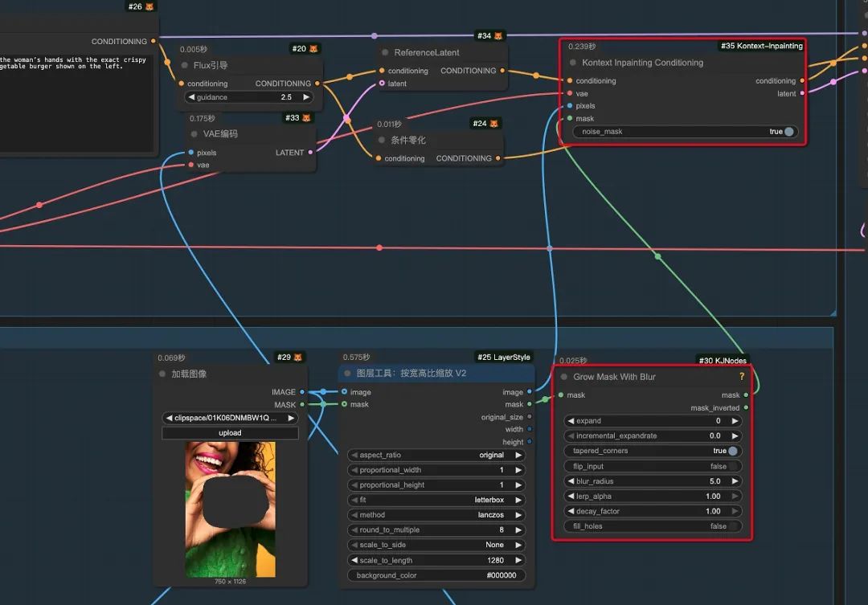Increase scale_to_length with right arrow
This screenshot has width=868, height=605.
coord(518,560)
